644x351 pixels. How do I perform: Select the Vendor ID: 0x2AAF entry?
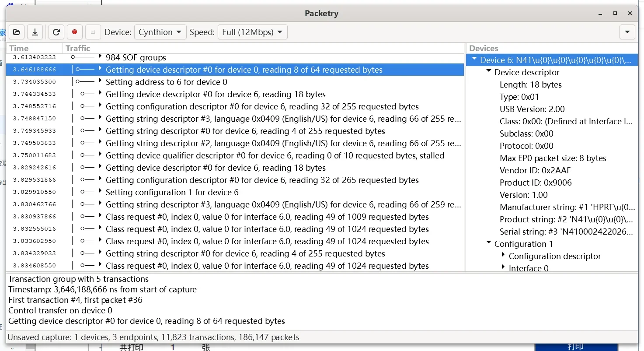point(535,170)
